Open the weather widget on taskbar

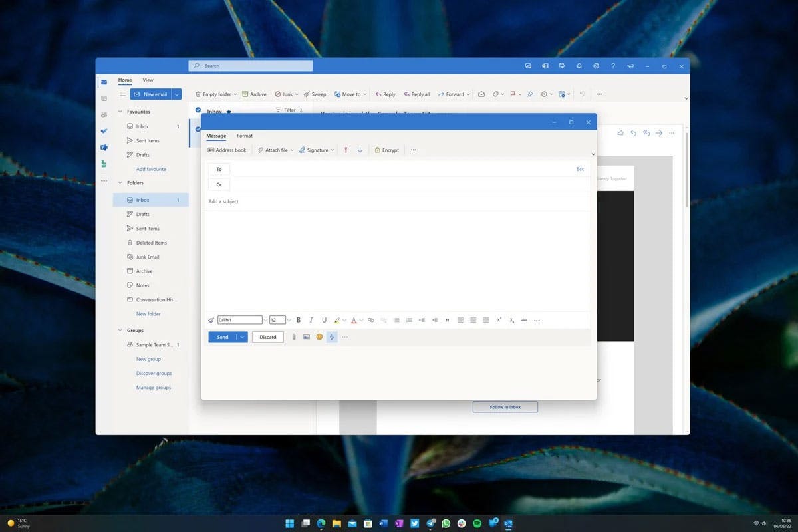click(x=19, y=523)
